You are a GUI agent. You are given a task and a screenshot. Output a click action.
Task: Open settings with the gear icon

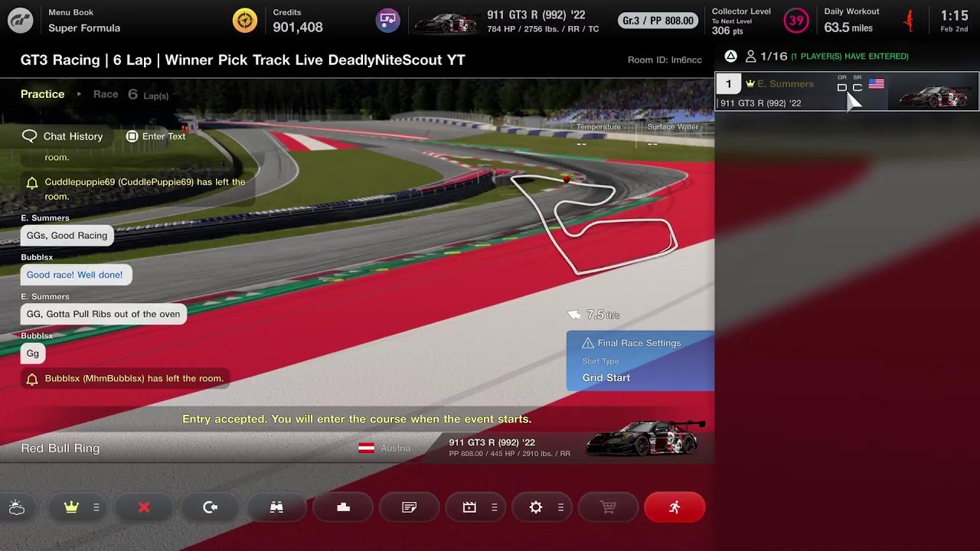(536, 507)
